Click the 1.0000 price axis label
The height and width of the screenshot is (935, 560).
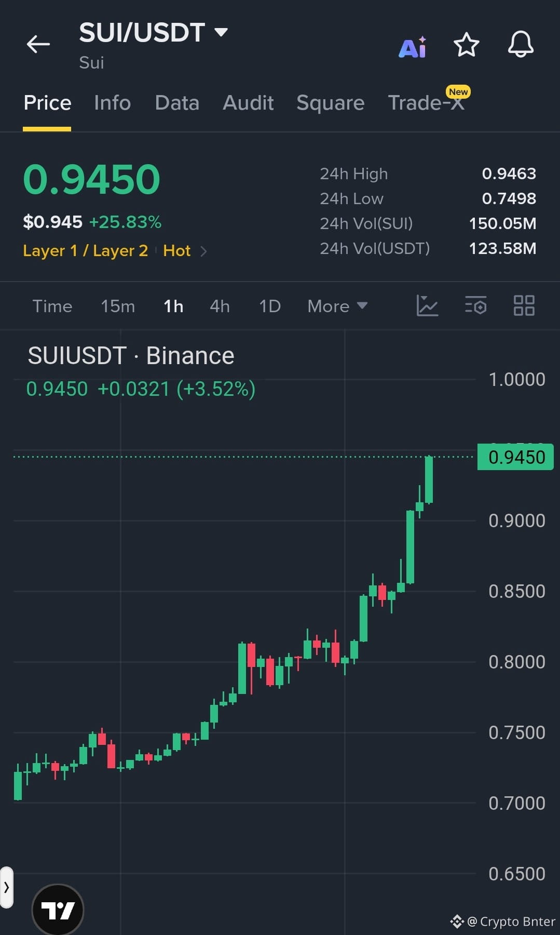click(x=517, y=380)
